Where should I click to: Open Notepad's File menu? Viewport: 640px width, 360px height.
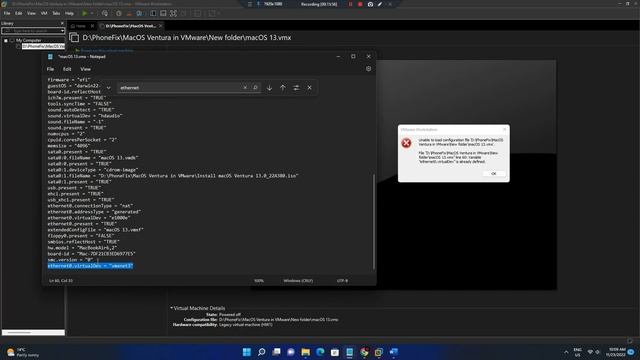50,69
